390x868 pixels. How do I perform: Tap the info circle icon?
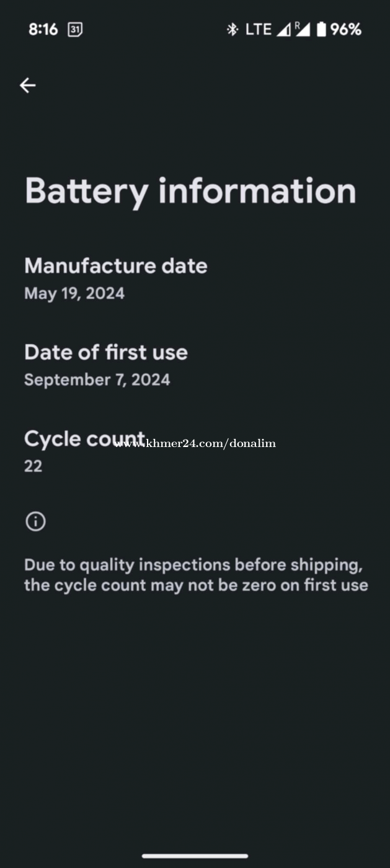tap(35, 521)
